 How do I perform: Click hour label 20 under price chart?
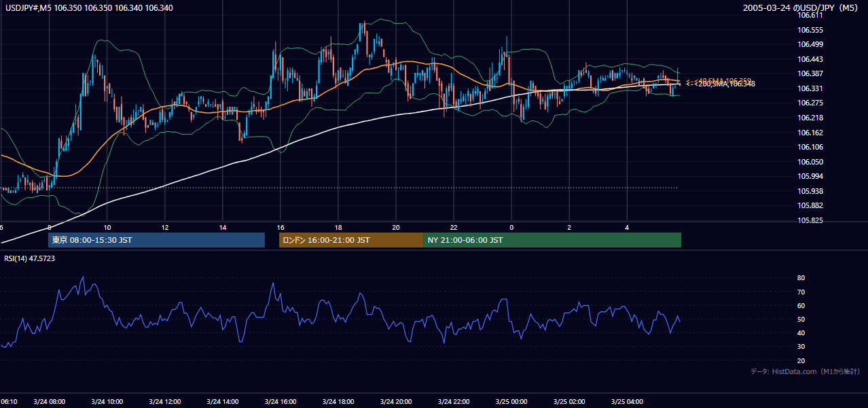tap(396, 227)
